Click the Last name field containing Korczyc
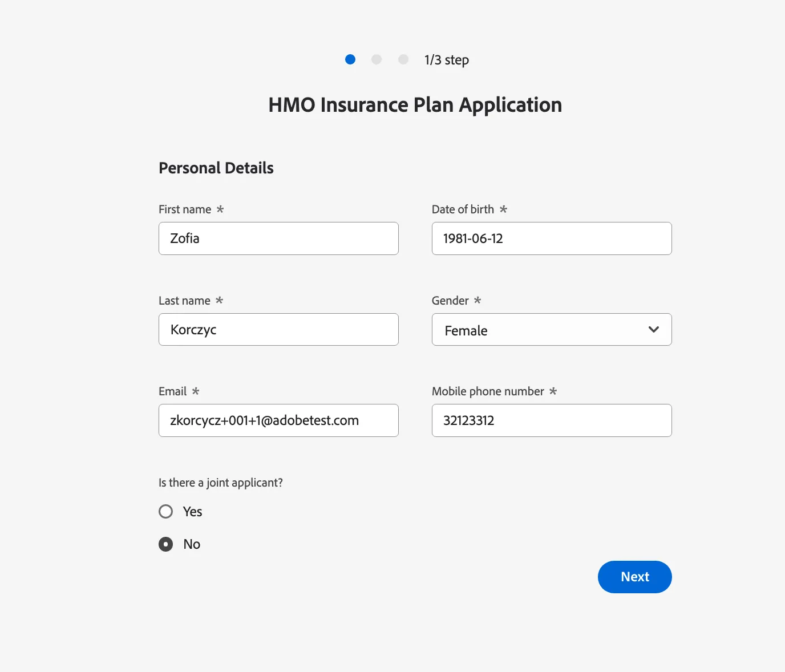 [278, 330]
